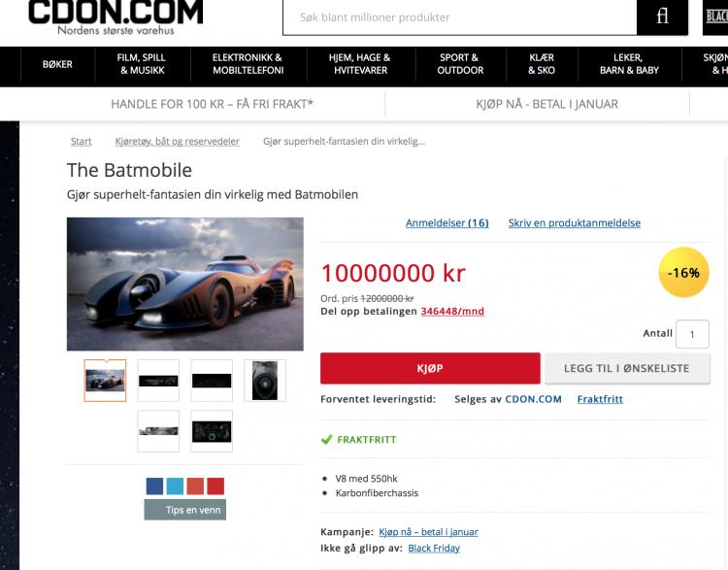
Task: Select the last thumbnail in second row
Action: [x=212, y=431]
